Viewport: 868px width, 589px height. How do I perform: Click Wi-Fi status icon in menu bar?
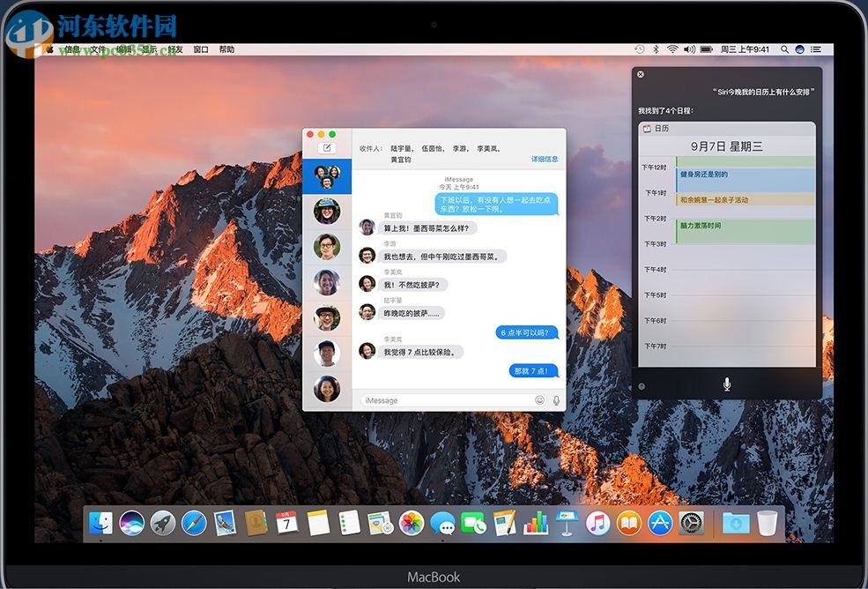point(672,49)
